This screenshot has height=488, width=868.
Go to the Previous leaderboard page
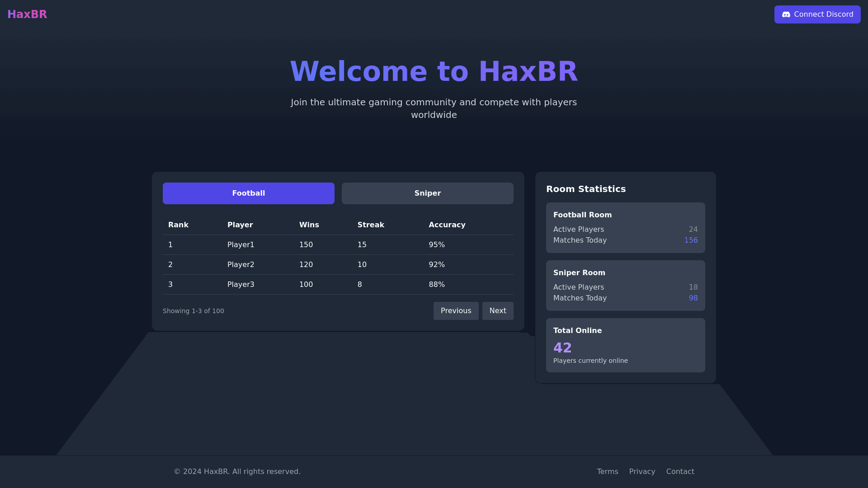click(x=456, y=311)
